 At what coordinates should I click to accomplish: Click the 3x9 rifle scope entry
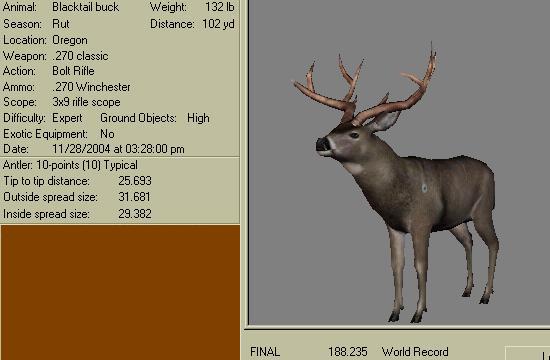coord(86,102)
